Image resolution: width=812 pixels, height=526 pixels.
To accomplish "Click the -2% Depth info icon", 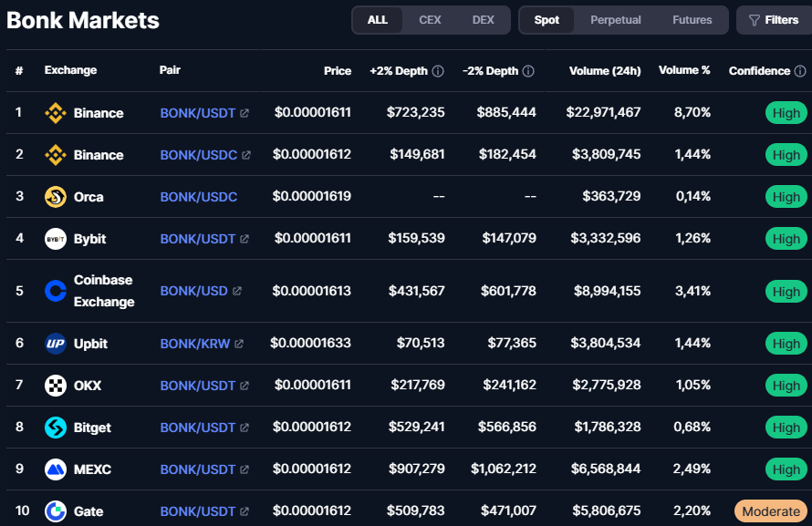I will (x=528, y=71).
